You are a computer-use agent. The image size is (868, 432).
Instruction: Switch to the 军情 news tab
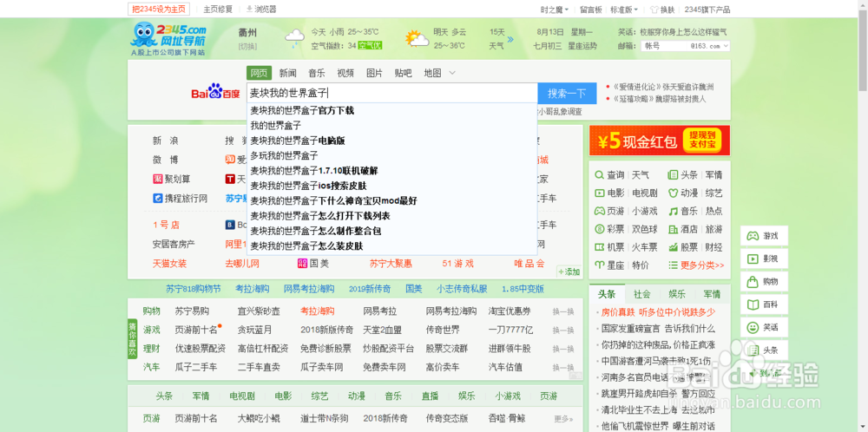tap(712, 294)
